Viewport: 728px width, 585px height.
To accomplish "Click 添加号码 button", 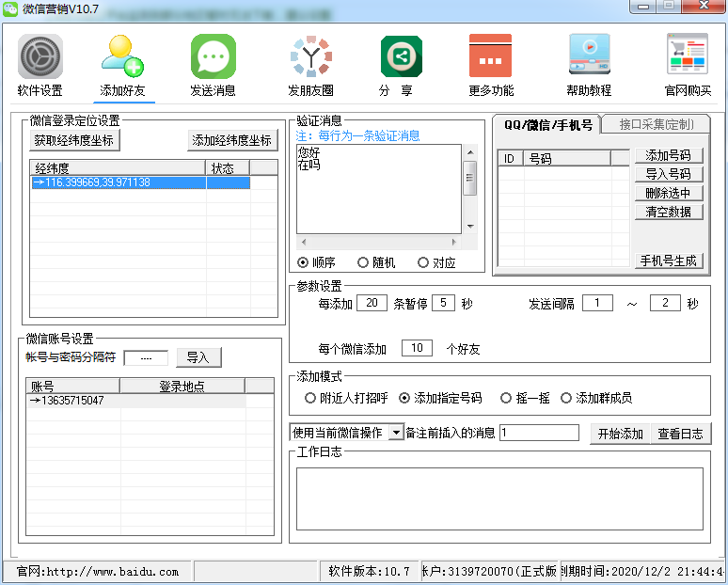I will (669, 155).
